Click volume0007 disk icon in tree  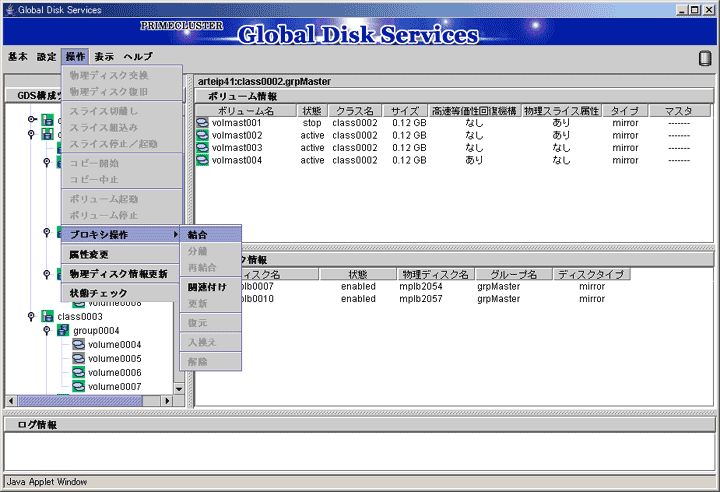click(x=79, y=386)
